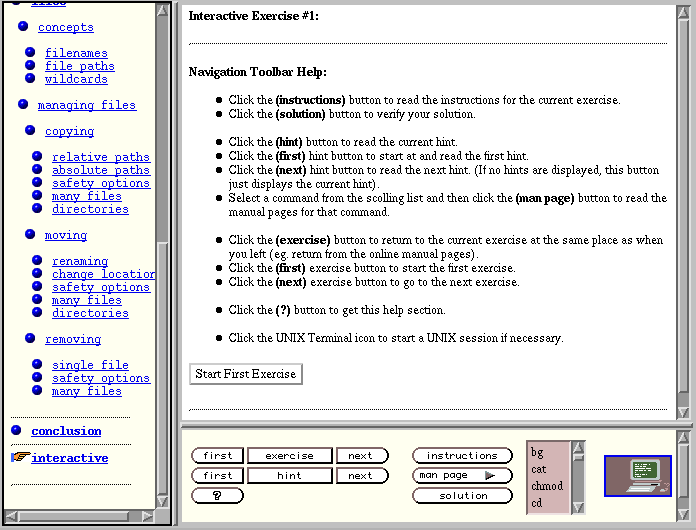Screen dimensions: 696x530
Task: Open the wildcards link in sidebar
Action: point(76,79)
